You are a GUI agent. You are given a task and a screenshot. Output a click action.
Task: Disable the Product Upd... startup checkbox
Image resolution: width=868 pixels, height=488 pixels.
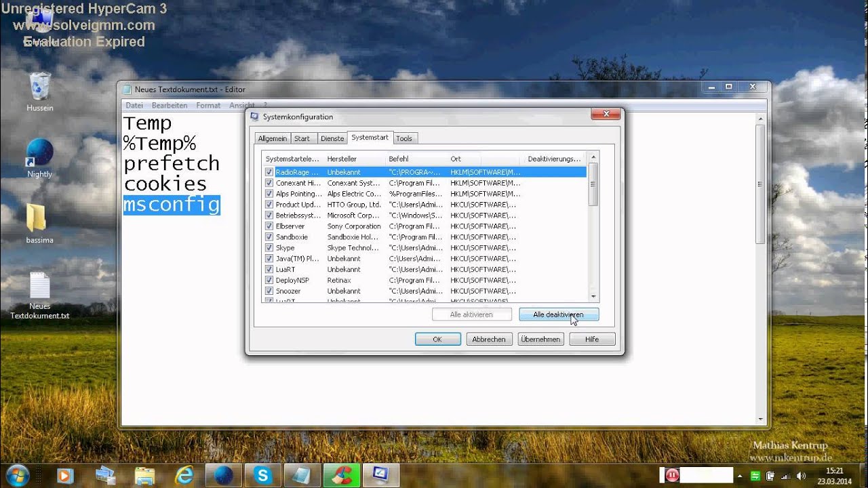coord(269,205)
